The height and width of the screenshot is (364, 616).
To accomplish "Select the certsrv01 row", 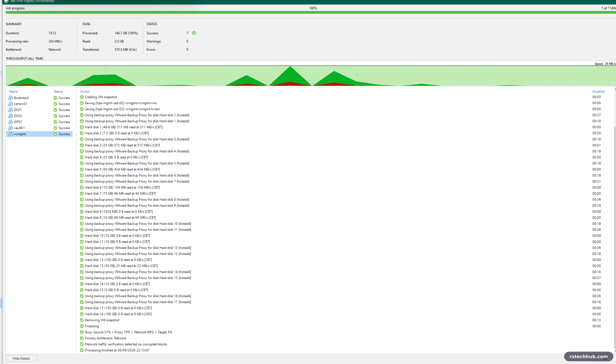I will (x=39, y=104).
